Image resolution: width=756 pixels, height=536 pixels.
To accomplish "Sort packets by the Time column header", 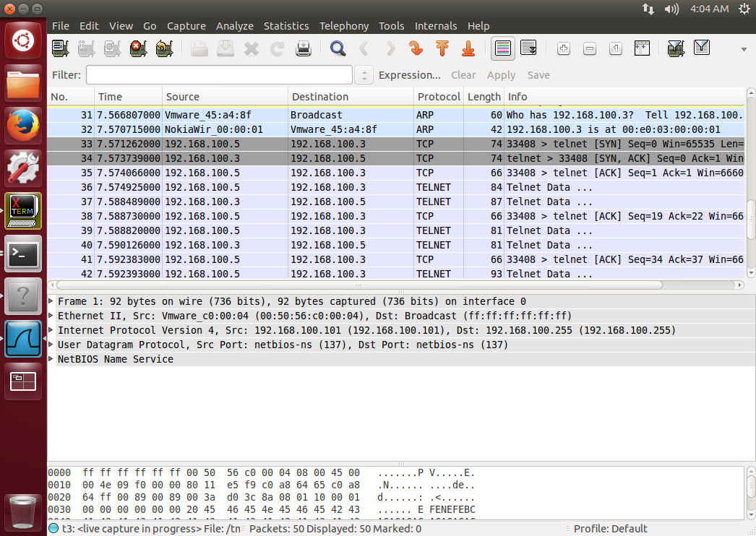I will [128, 97].
